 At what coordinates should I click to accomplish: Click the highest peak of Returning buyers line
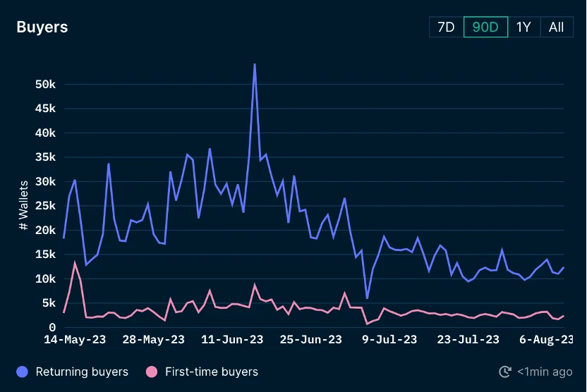pos(254,65)
